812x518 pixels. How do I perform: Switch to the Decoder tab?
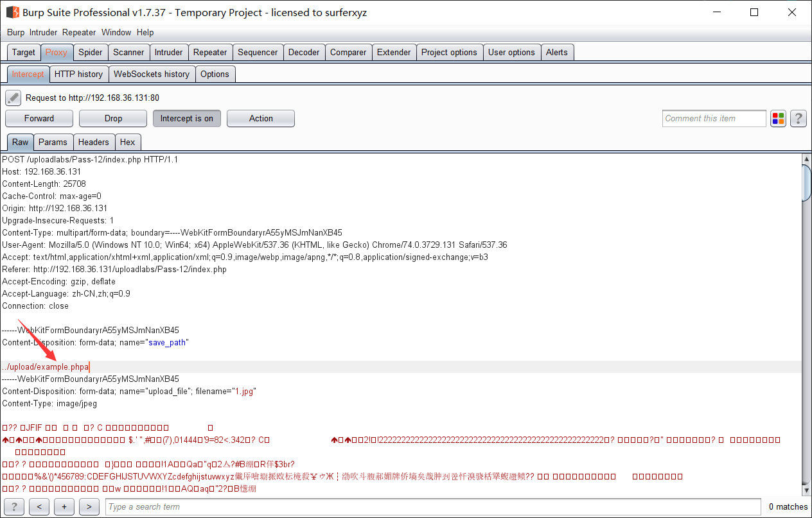304,52
